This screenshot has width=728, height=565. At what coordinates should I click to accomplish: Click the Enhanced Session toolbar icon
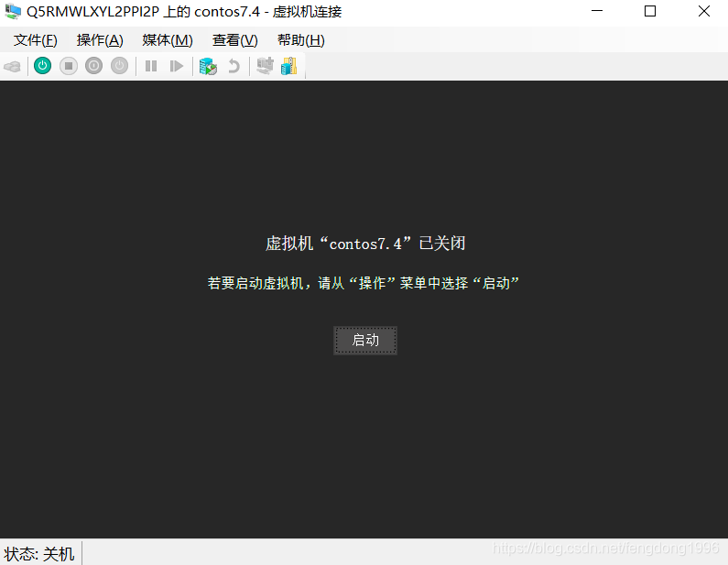click(x=265, y=66)
